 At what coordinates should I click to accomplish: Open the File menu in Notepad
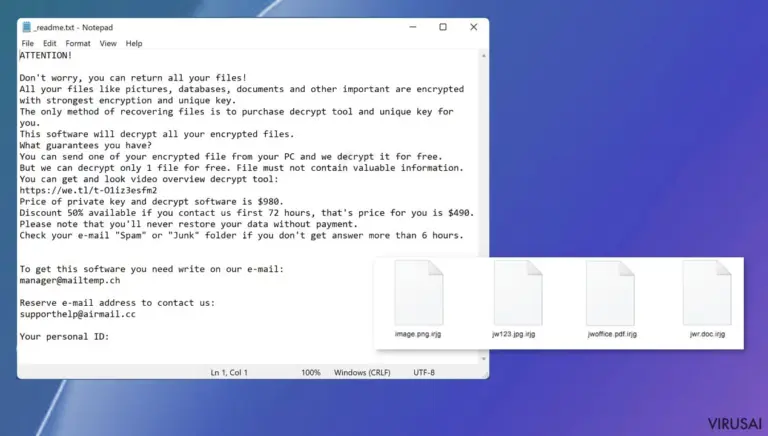point(27,44)
